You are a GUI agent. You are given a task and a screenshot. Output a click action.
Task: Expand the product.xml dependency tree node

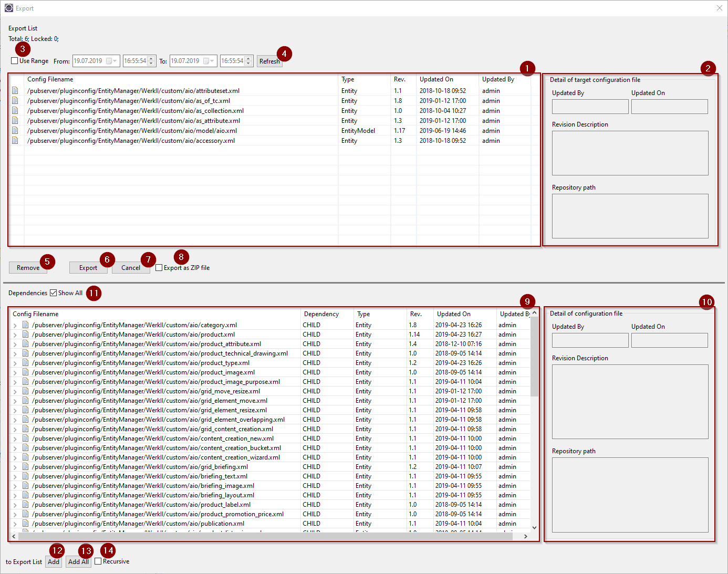point(15,335)
